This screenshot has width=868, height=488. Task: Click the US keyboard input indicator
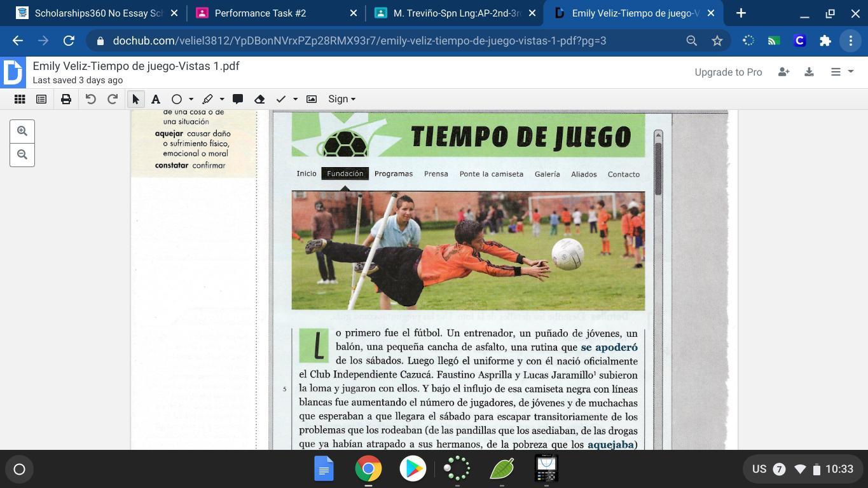pos(759,470)
